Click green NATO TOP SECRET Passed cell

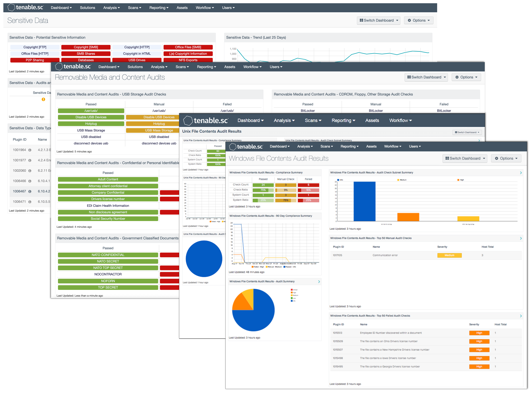coord(108,268)
